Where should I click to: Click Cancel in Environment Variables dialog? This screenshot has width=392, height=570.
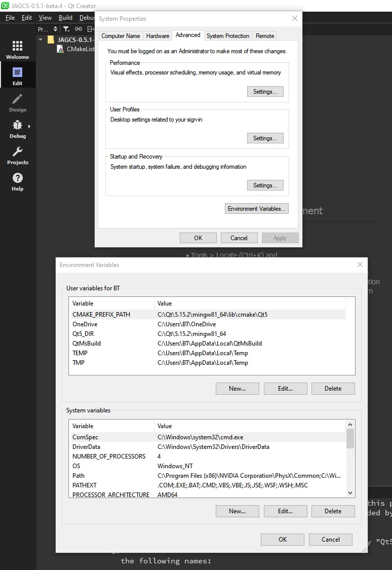pos(331,540)
